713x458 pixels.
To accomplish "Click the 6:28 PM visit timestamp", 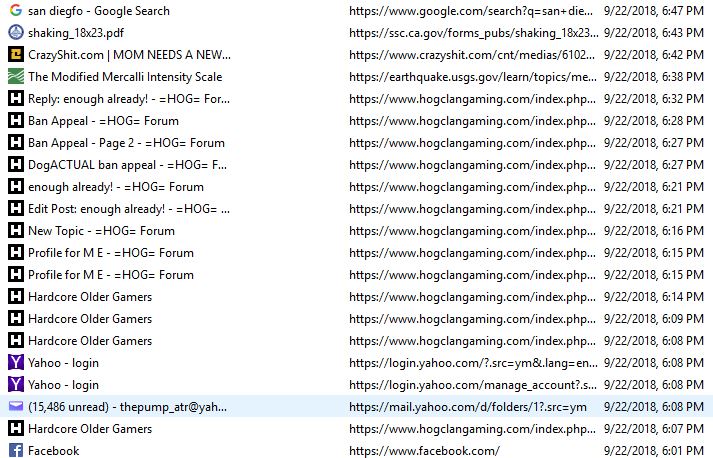I will coord(654,121).
